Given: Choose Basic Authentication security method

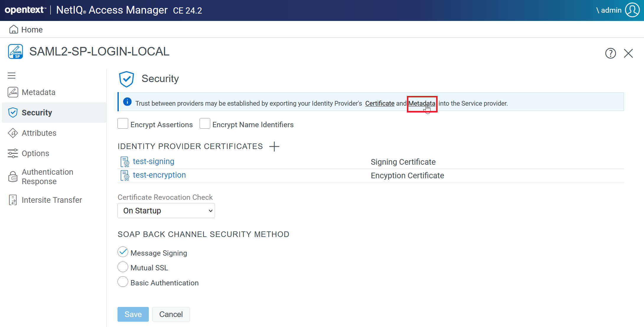Looking at the screenshot, I should (123, 282).
